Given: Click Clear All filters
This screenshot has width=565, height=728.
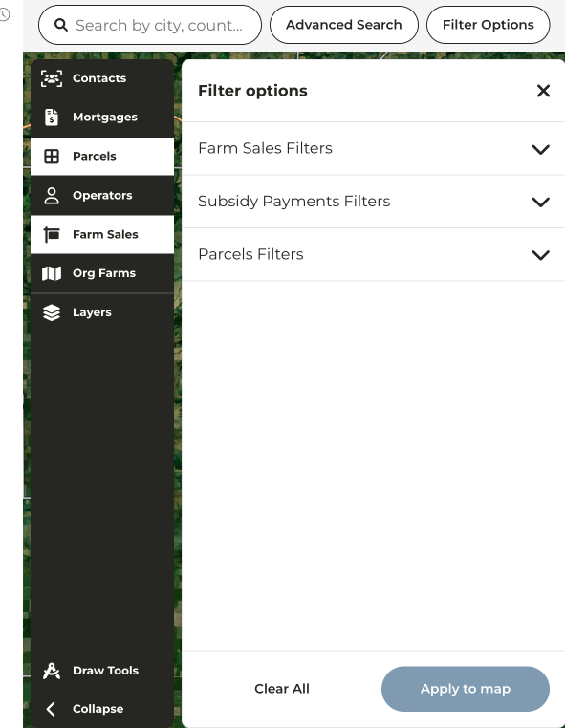Looking at the screenshot, I should 282,689.
